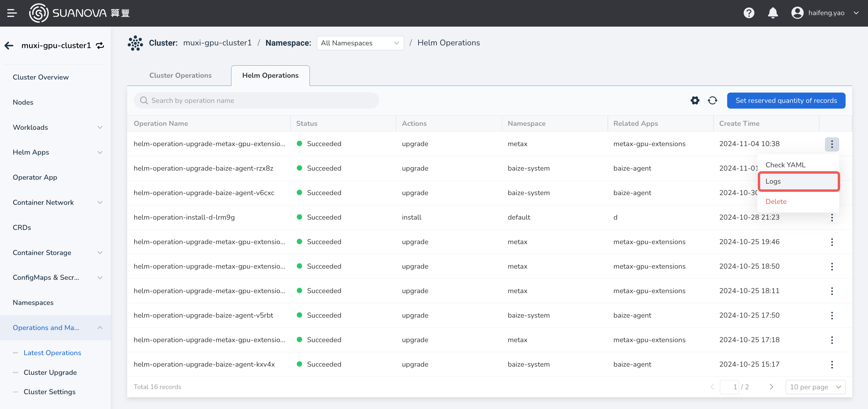
Task: Switch to the Cluster Operations tab
Action: 180,75
